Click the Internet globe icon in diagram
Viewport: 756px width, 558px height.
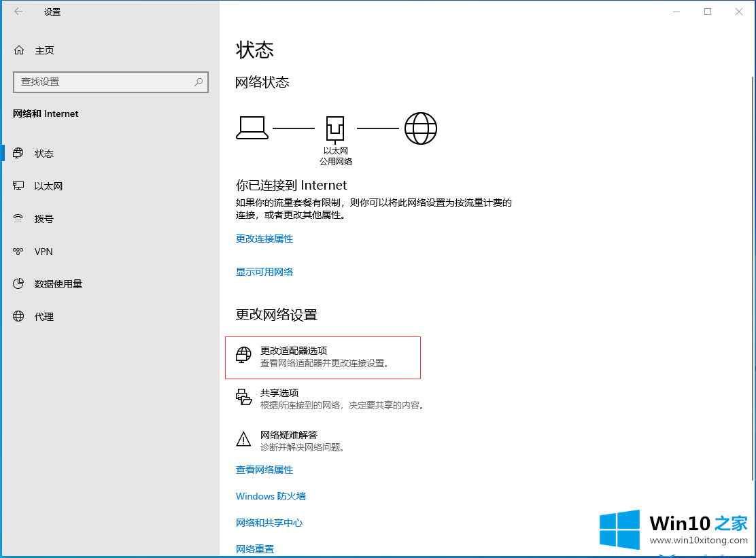[420, 128]
